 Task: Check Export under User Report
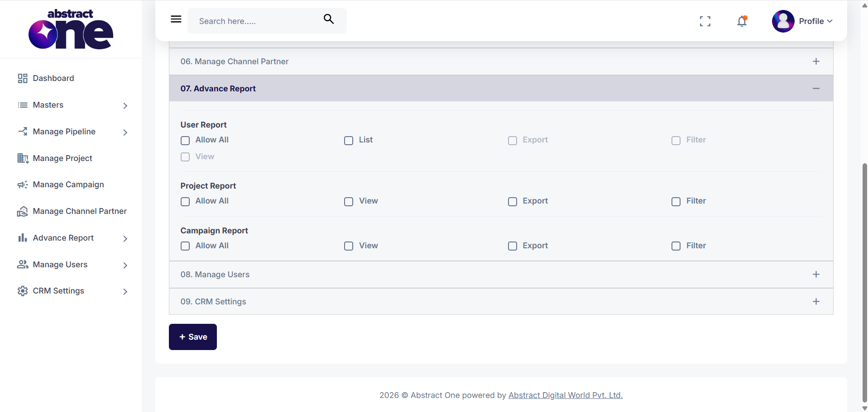tap(513, 141)
